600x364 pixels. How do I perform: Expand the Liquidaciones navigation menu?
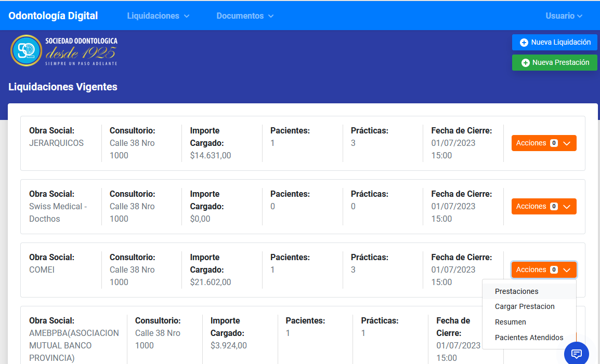158,16
